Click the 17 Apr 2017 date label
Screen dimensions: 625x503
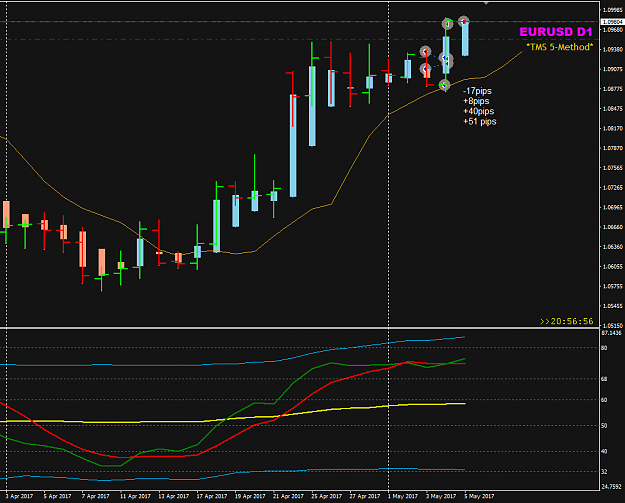tap(212, 496)
